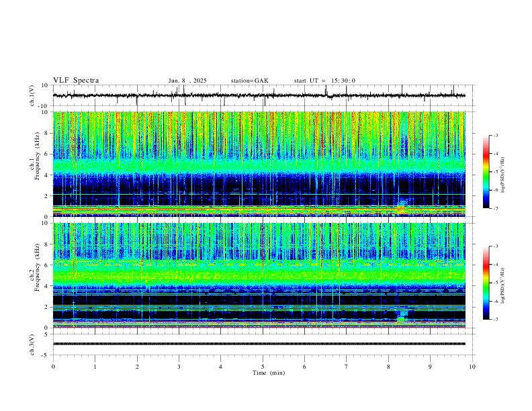Click the ch.1 voltage waveform trace
The height and width of the screenshot is (411, 532).
(259, 95)
